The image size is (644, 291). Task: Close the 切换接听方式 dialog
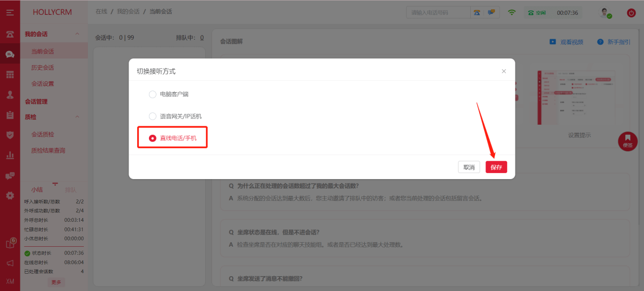(x=504, y=71)
